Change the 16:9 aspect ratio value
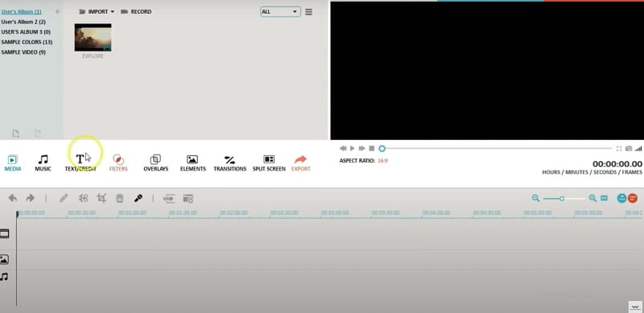 click(383, 161)
